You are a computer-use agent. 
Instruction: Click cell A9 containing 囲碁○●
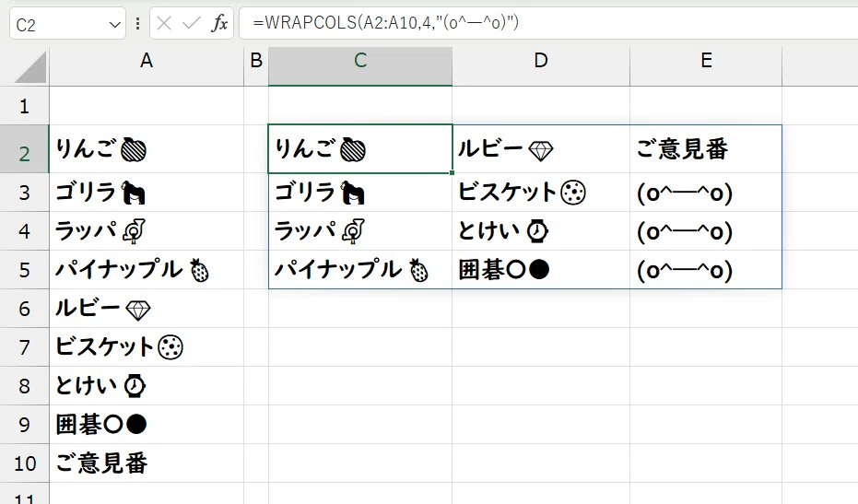(147, 425)
